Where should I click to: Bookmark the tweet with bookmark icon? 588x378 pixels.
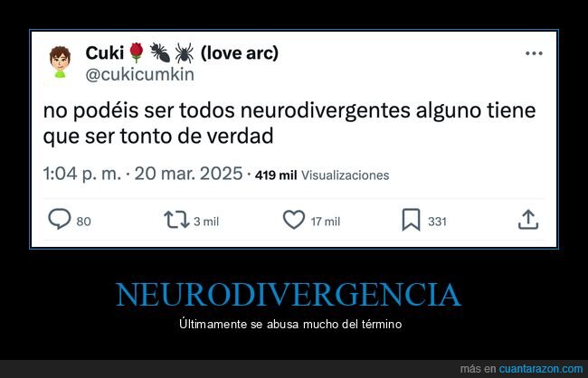tap(411, 220)
